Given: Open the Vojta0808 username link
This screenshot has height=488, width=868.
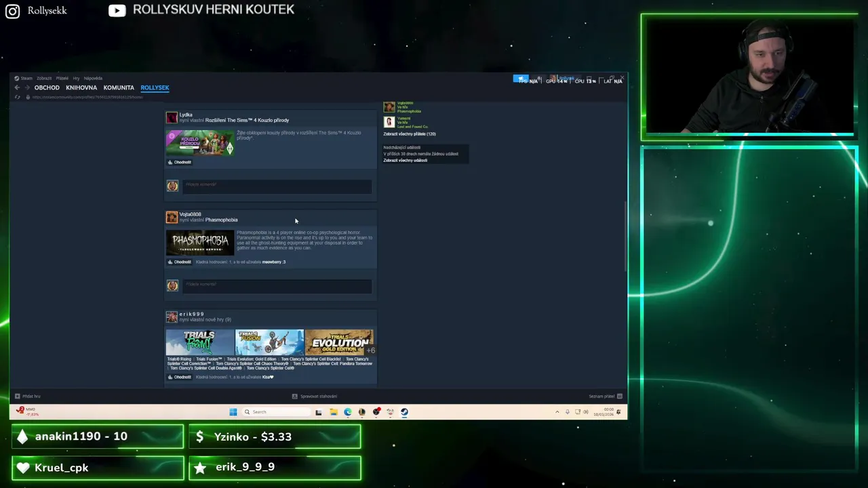Looking at the screenshot, I should (190, 214).
